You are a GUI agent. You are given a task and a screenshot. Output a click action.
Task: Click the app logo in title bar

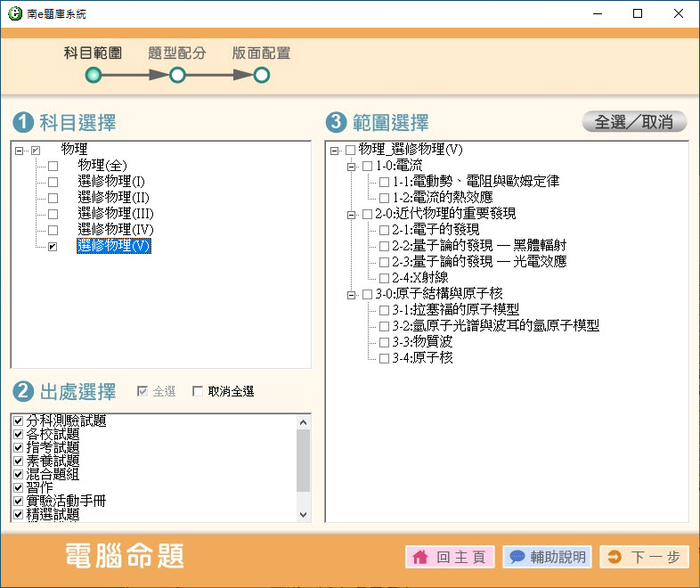(15, 14)
